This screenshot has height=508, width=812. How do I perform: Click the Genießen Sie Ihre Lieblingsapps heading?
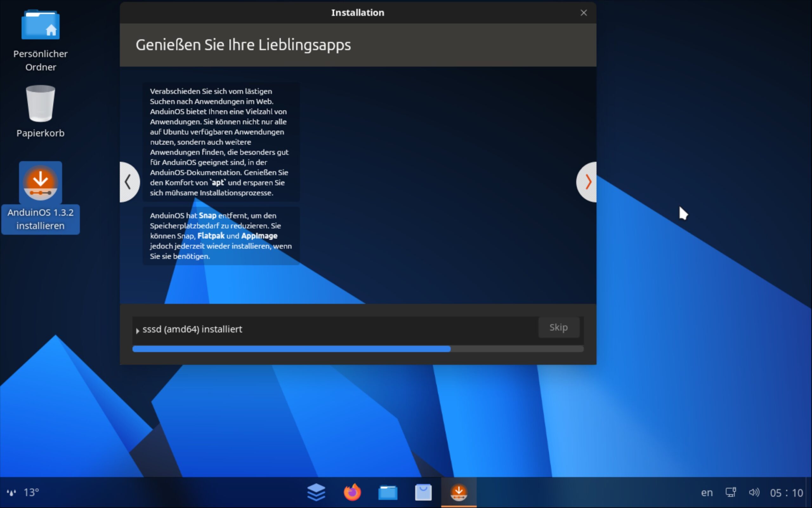[243, 45]
